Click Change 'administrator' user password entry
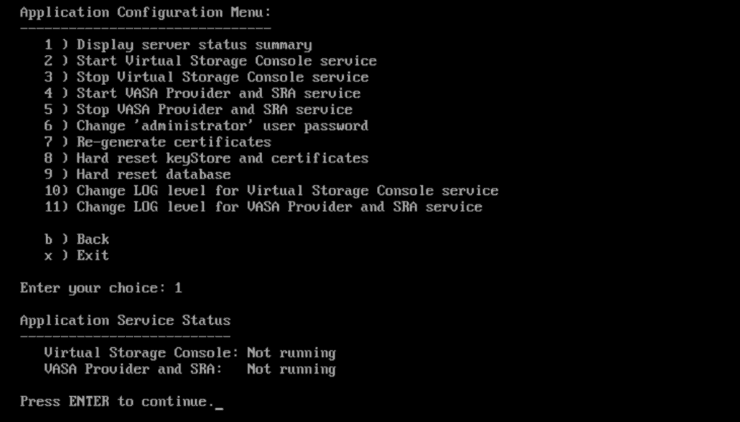The image size is (740, 422). 206,126
